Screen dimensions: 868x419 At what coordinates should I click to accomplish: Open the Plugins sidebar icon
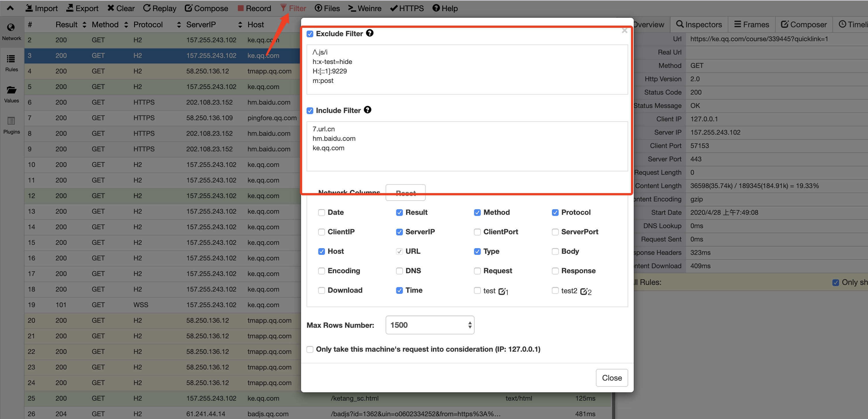pos(11,121)
